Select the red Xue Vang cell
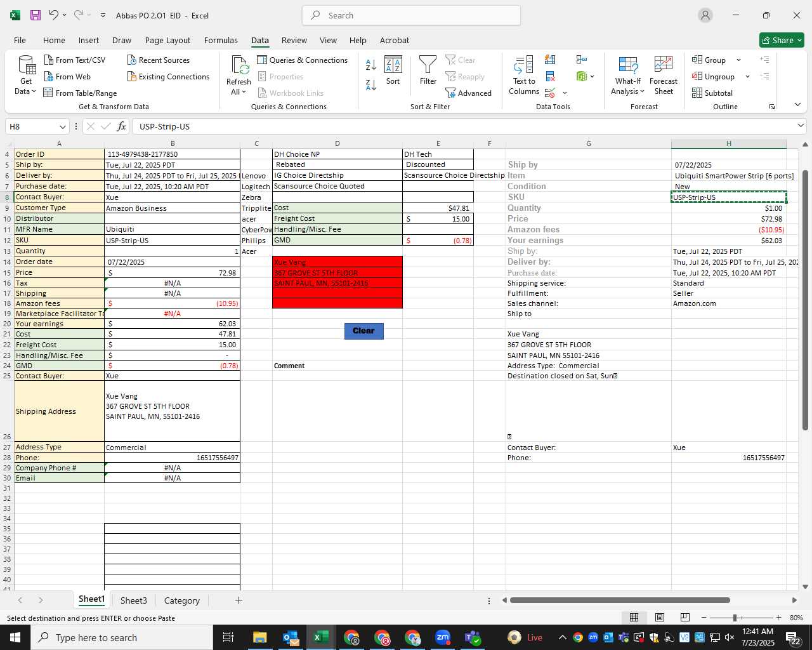 [337, 262]
